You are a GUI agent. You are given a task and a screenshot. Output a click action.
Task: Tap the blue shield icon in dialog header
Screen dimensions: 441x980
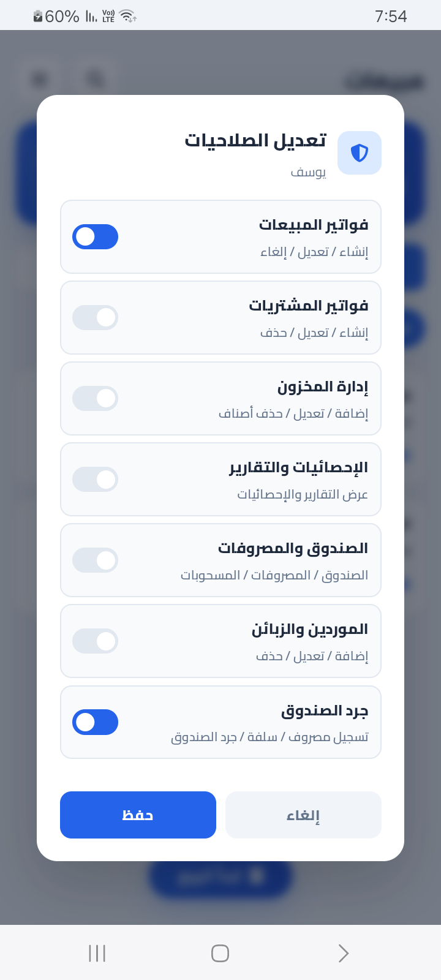click(x=360, y=153)
